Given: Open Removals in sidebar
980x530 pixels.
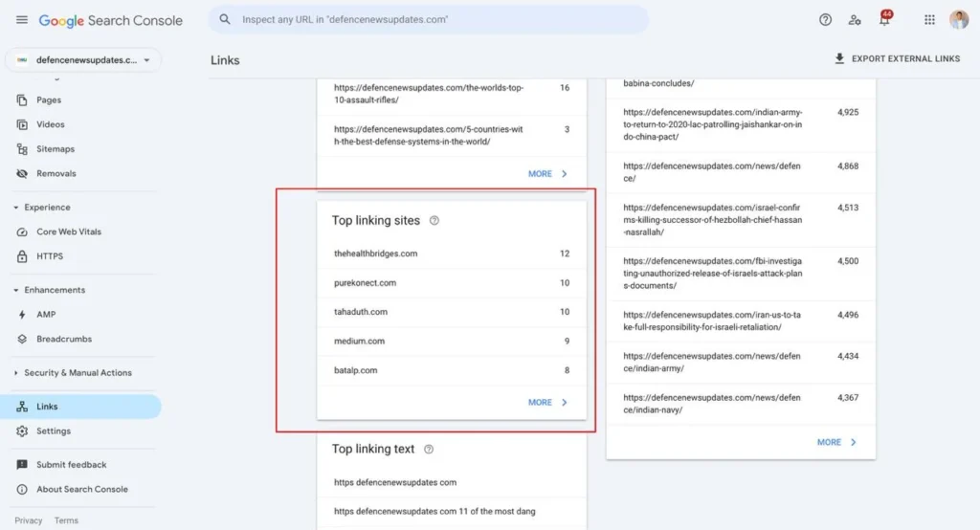Looking at the screenshot, I should point(56,174).
